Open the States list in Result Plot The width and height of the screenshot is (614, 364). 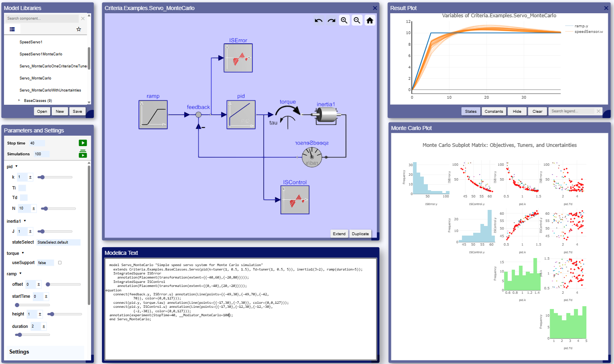click(471, 111)
